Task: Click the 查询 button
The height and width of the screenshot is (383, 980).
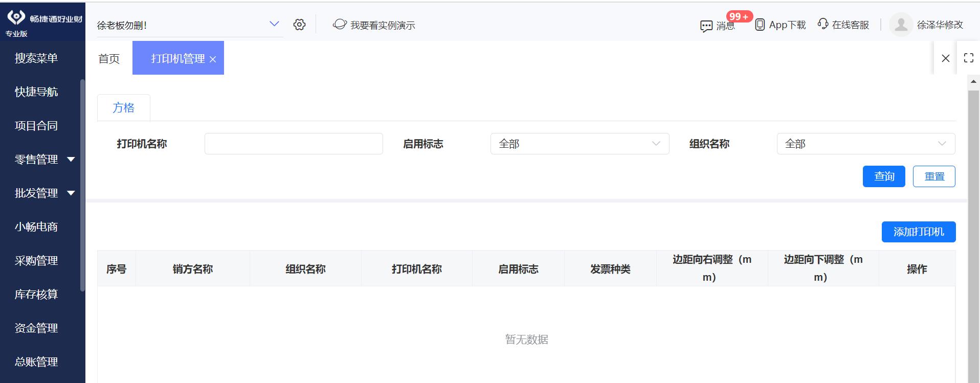Action: click(x=884, y=176)
